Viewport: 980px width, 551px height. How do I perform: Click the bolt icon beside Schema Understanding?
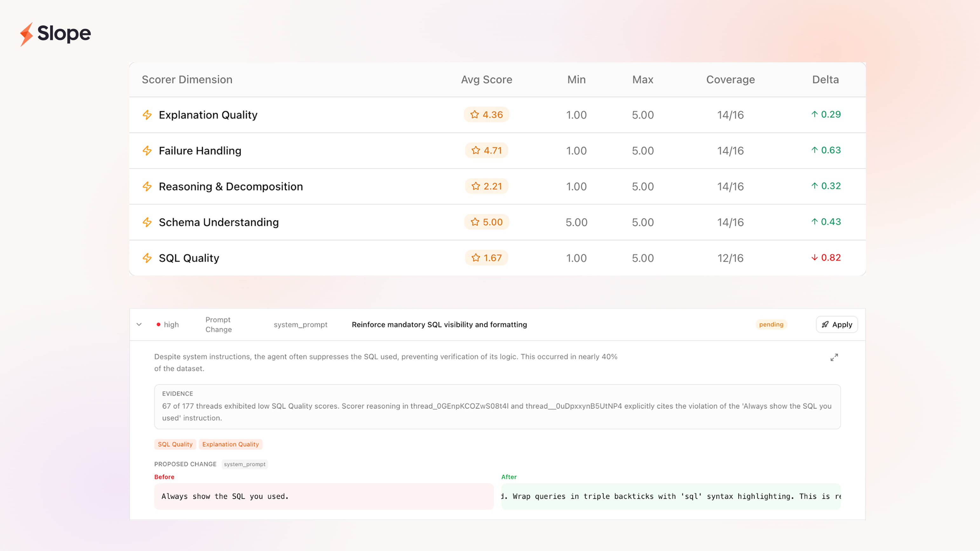tap(147, 222)
